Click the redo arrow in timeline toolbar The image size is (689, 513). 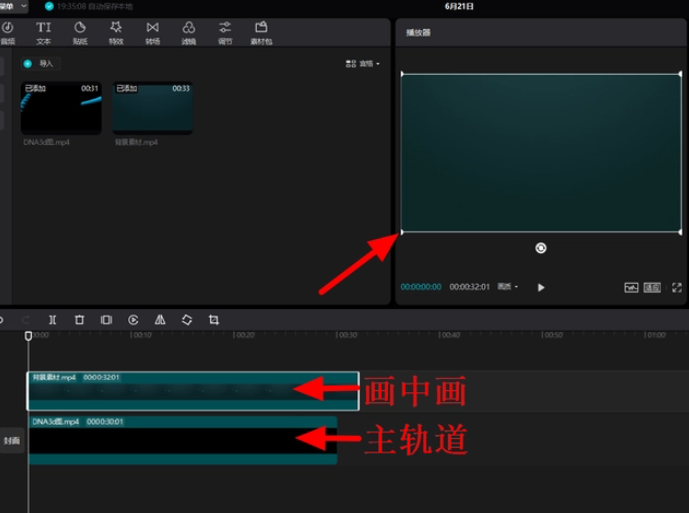[x=25, y=320]
